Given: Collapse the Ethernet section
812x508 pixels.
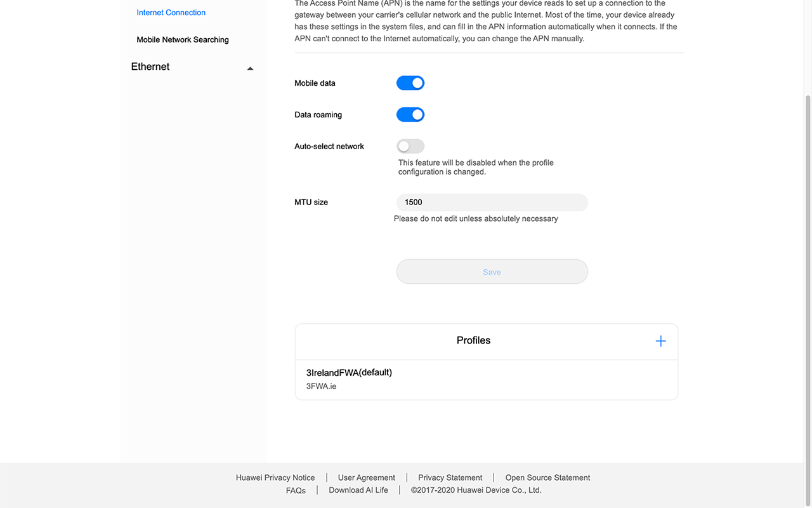Looking at the screenshot, I should coord(250,67).
